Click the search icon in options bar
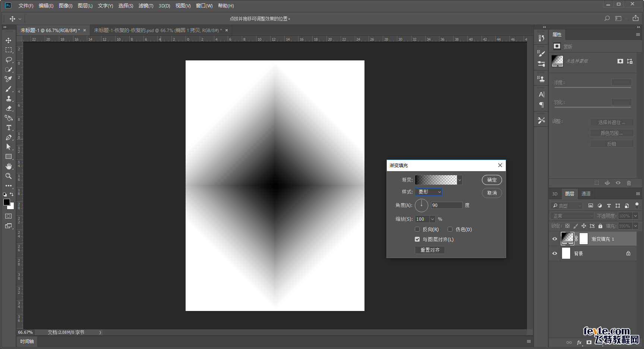The height and width of the screenshot is (349, 644). click(607, 18)
